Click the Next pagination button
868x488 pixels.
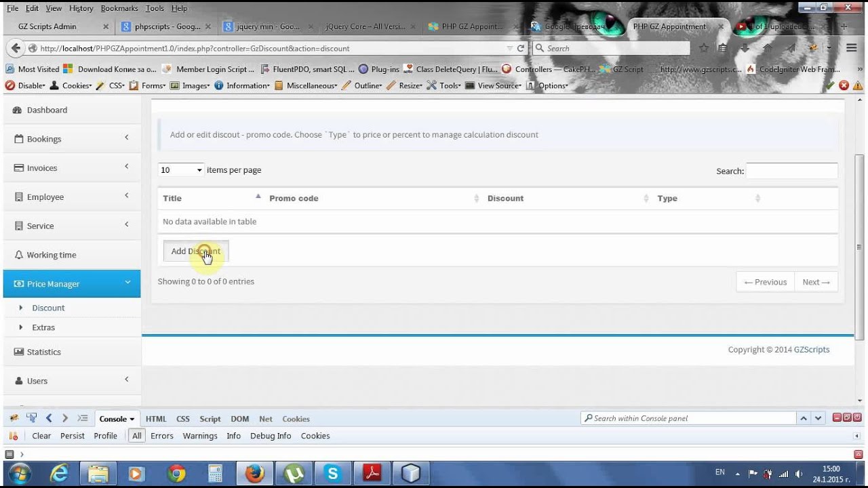coord(816,282)
